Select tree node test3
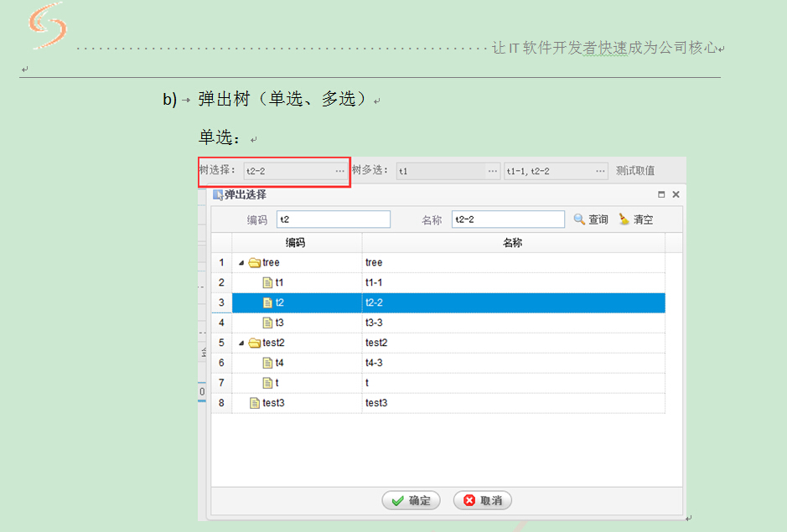This screenshot has width=787, height=532. [x=273, y=403]
